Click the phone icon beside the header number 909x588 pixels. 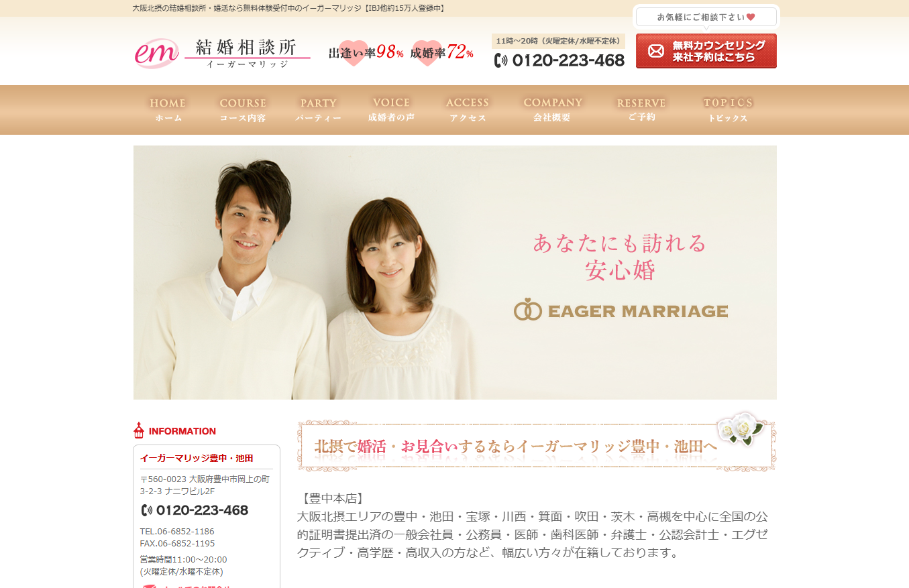click(x=501, y=60)
